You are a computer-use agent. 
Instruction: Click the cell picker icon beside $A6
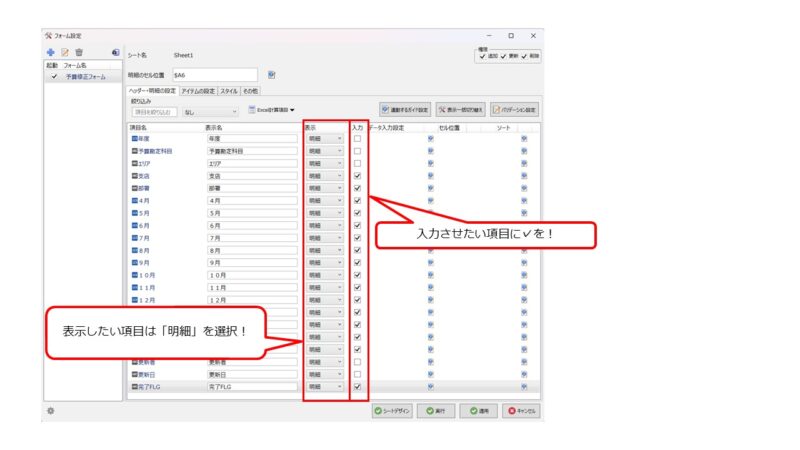pos(271,74)
